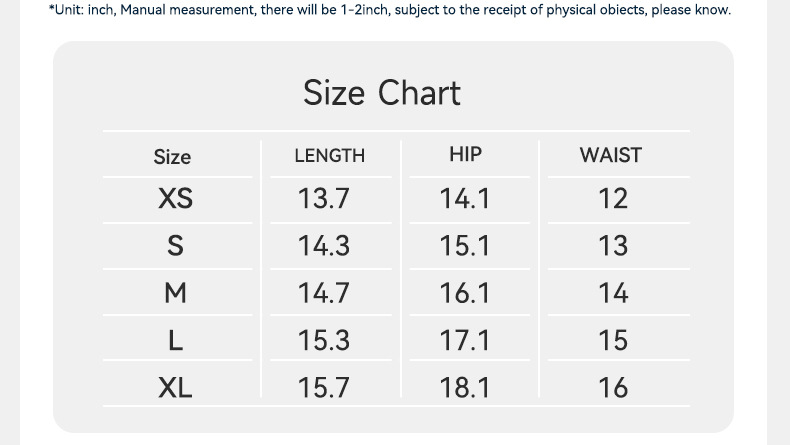Select the 14.1 hip value
This screenshot has width=790, height=445.
tap(465, 199)
